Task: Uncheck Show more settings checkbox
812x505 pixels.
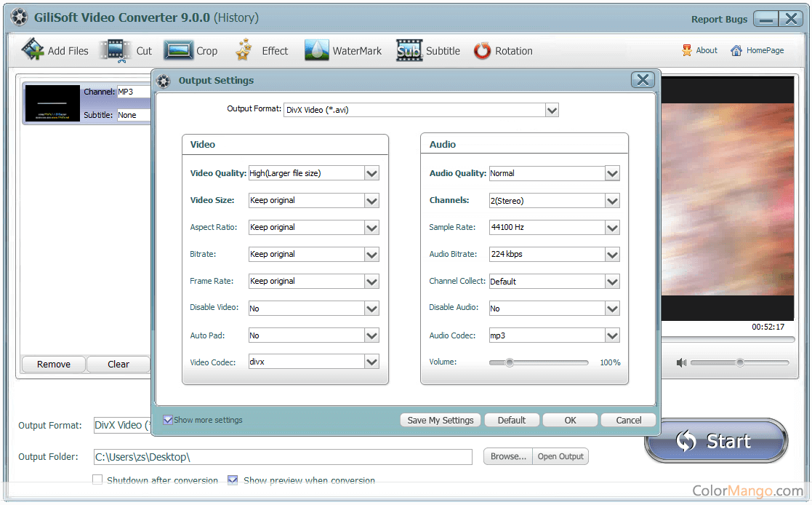Action: point(168,420)
